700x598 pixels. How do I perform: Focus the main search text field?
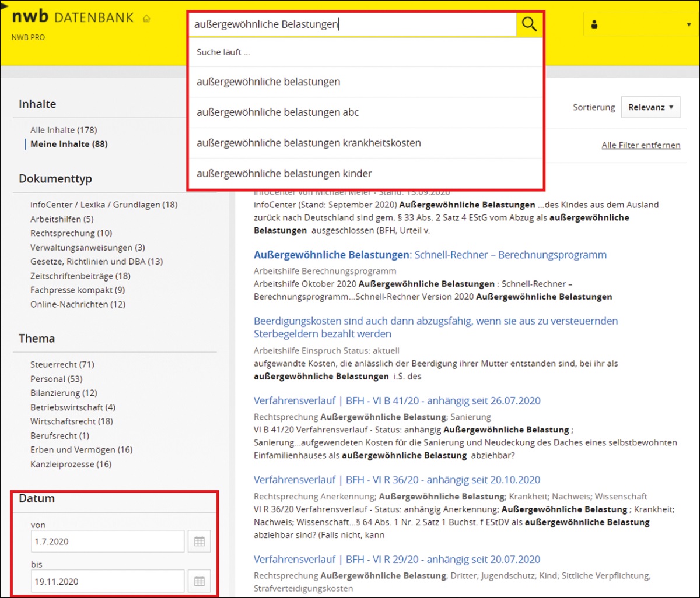point(352,24)
